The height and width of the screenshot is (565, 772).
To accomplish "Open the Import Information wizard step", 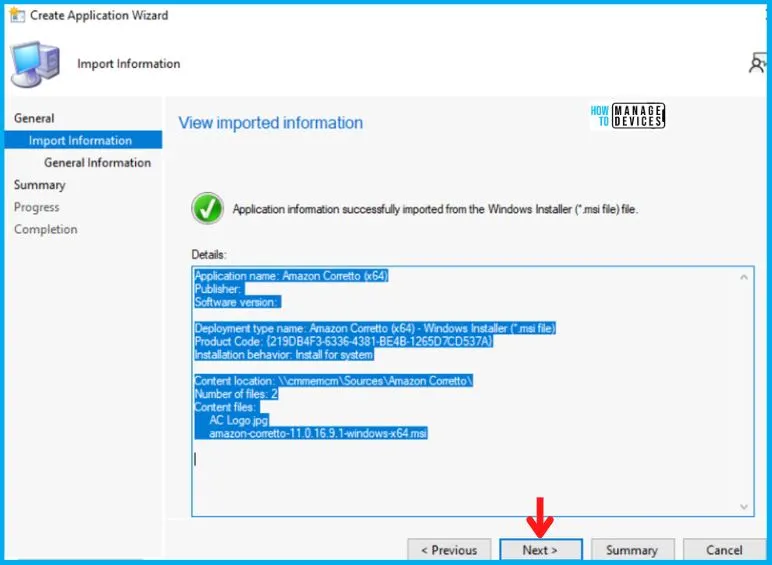I will coord(83,140).
